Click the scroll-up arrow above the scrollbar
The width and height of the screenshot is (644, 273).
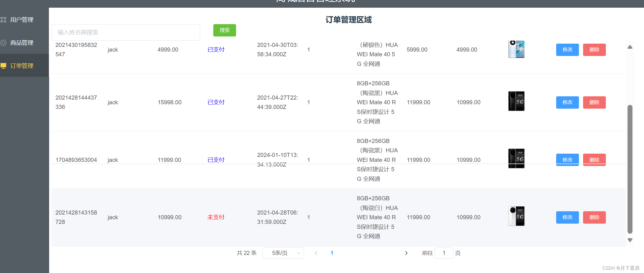[x=630, y=47]
